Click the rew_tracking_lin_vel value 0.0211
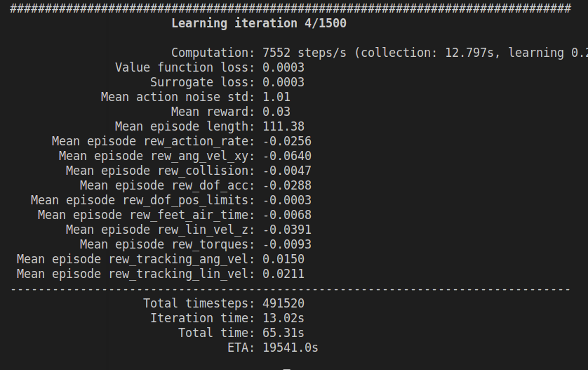Image resolution: width=588 pixels, height=370 pixels. pos(283,274)
